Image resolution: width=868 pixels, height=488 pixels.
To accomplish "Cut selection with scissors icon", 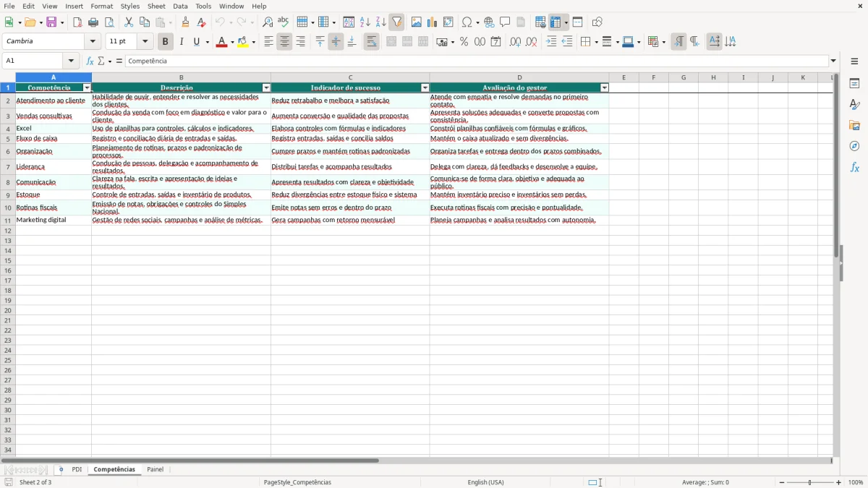I will click(x=129, y=22).
